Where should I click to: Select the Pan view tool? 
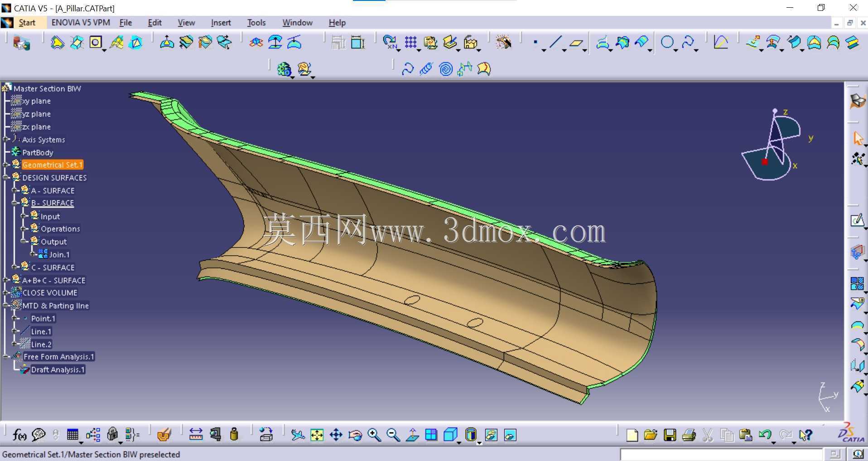pyautogui.click(x=336, y=435)
